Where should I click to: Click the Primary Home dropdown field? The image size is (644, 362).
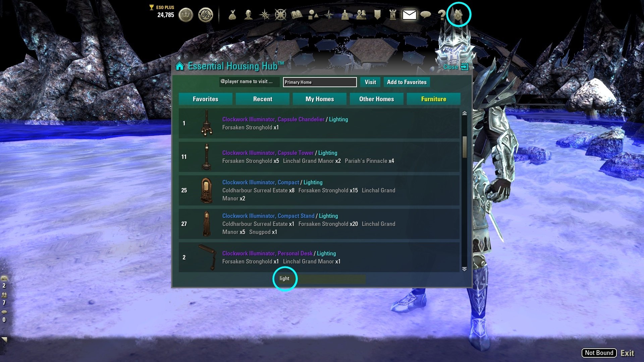(320, 82)
